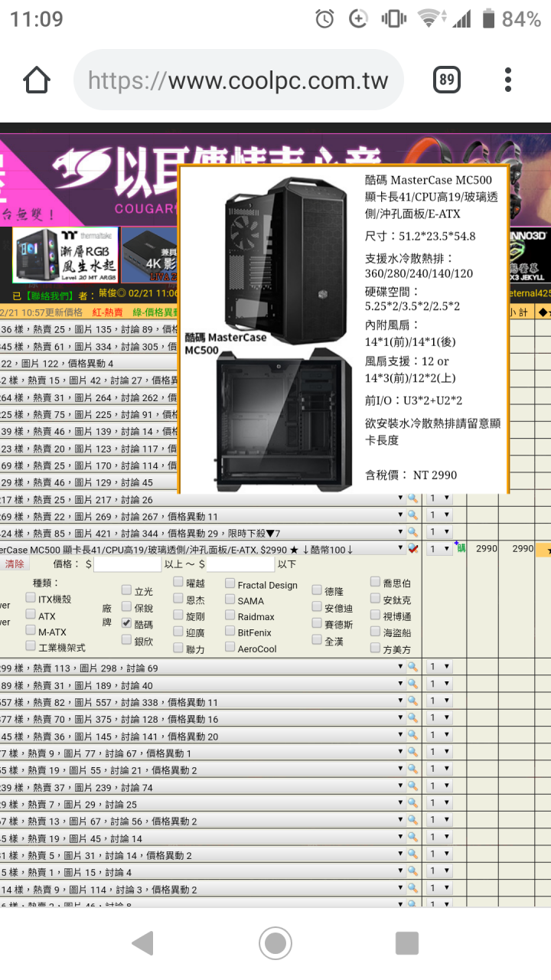Expand the product dropdown on the 239樣 熱賣37 row
This screenshot has height=980, width=551.
201,786
